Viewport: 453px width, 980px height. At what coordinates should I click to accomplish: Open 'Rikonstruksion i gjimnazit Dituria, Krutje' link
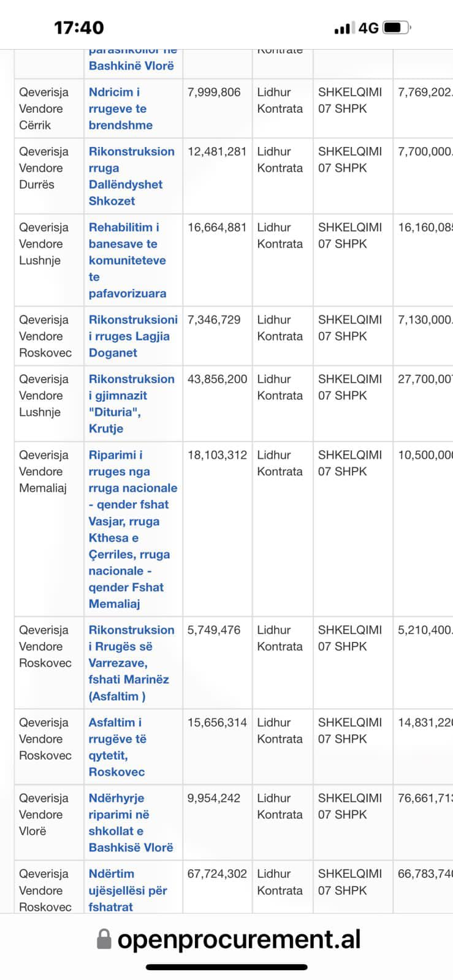(x=131, y=404)
